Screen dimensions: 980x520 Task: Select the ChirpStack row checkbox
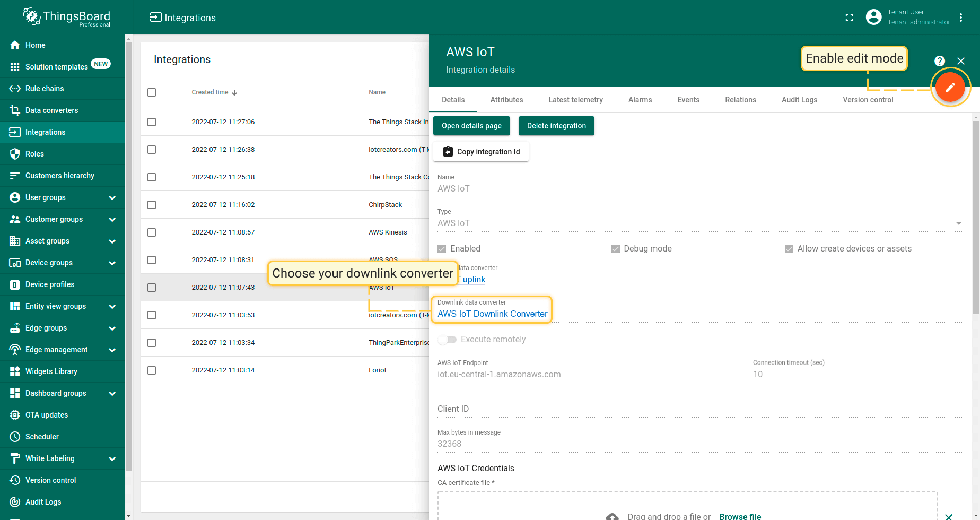pyautogui.click(x=152, y=205)
